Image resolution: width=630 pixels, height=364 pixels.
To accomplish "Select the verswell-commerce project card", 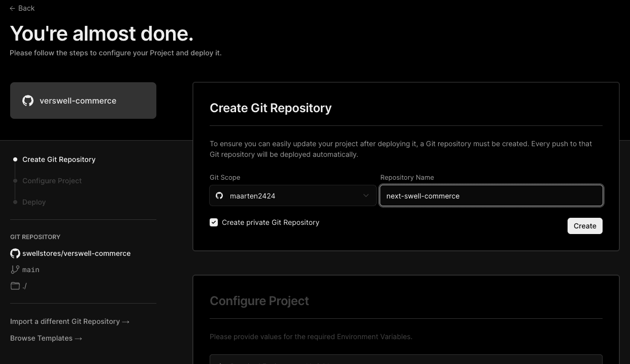I will tap(83, 101).
